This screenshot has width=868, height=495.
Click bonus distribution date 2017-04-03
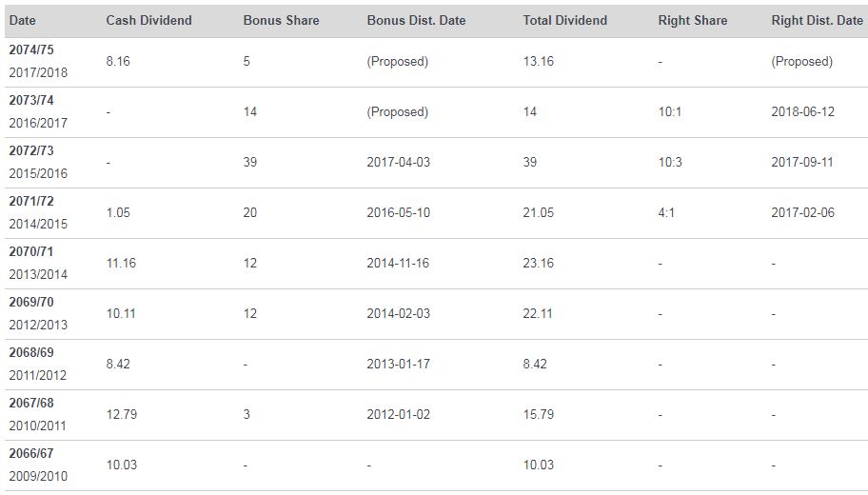399,162
